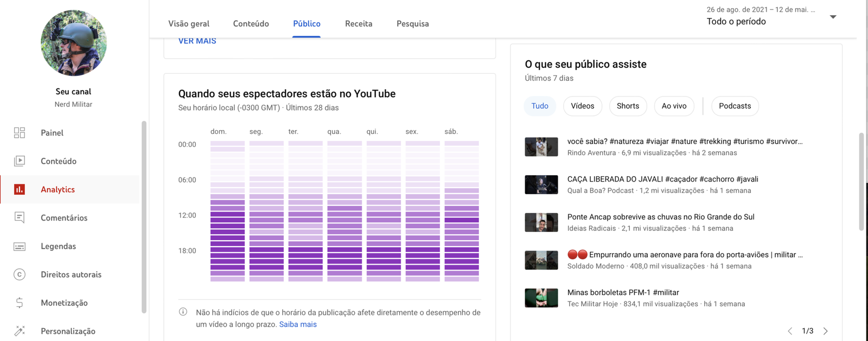The height and width of the screenshot is (341, 868).
Task: Click the Monetização dollar icon
Action: (x=20, y=303)
